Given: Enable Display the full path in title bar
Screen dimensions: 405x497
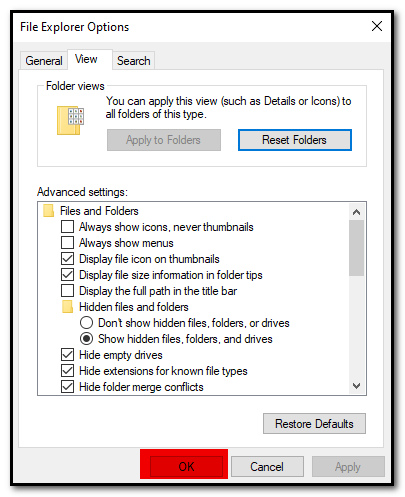Looking at the screenshot, I should pyautogui.click(x=67, y=291).
